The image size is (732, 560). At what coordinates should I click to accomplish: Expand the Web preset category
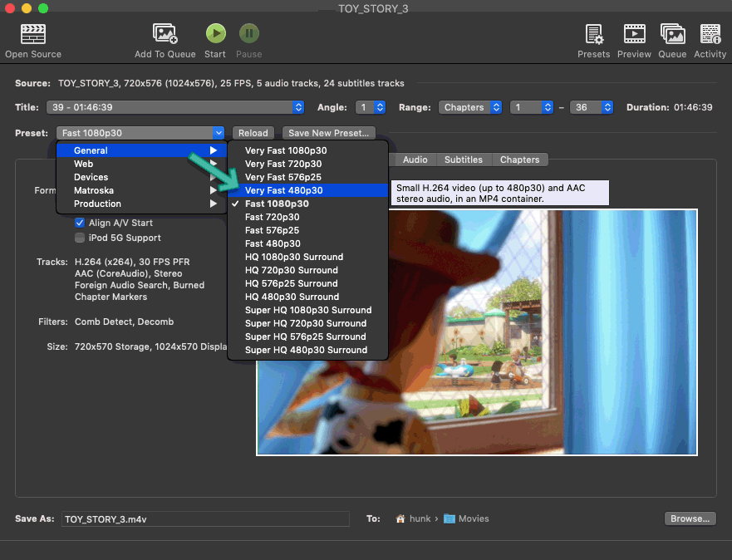click(142, 164)
